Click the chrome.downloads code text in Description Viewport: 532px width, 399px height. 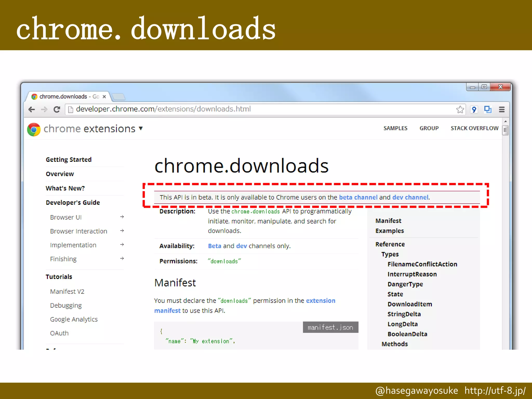coord(256,212)
